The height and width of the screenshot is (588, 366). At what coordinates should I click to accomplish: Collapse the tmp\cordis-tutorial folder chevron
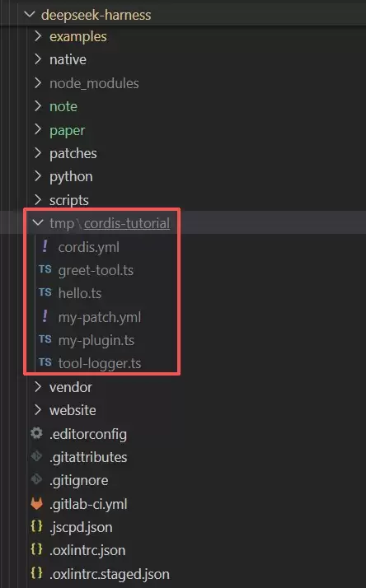pyautogui.click(x=38, y=222)
